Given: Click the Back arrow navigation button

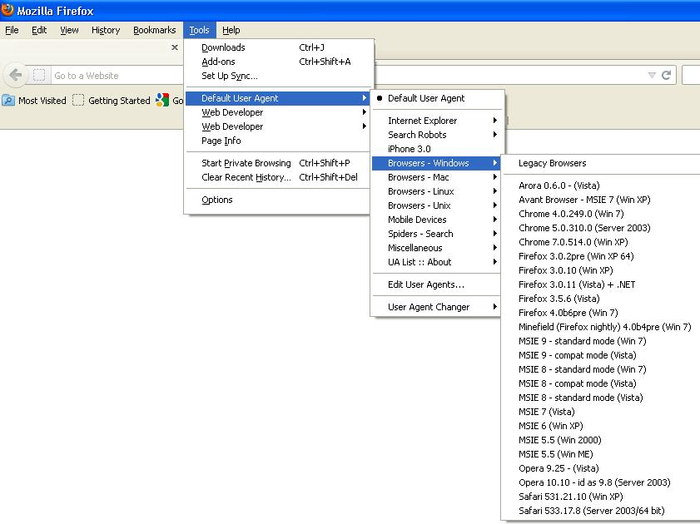Looking at the screenshot, I should [x=16, y=75].
